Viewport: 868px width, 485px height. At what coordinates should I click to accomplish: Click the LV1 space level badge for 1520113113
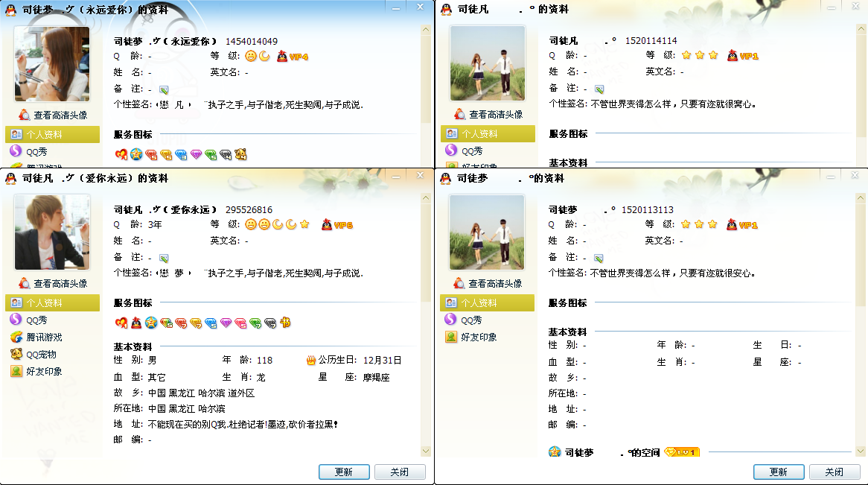point(682,452)
